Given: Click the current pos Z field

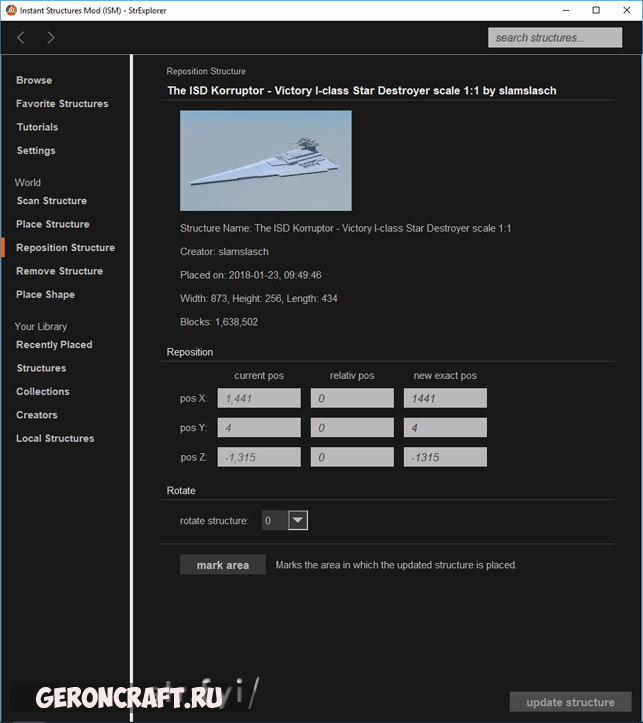Looking at the screenshot, I should click(259, 457).
